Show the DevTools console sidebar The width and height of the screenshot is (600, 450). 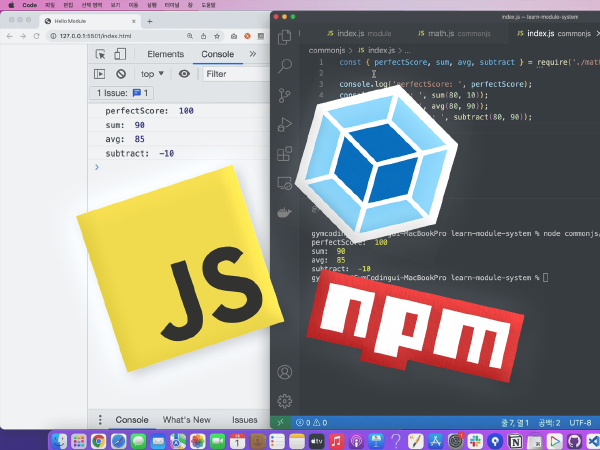click(x=99, y=74)
